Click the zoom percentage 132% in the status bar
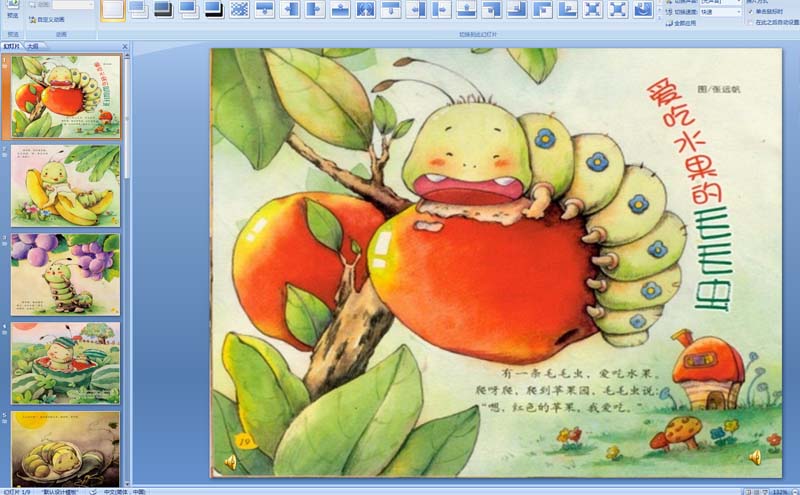800x495 pixels. pyautogui.click(x=780, y=492)
